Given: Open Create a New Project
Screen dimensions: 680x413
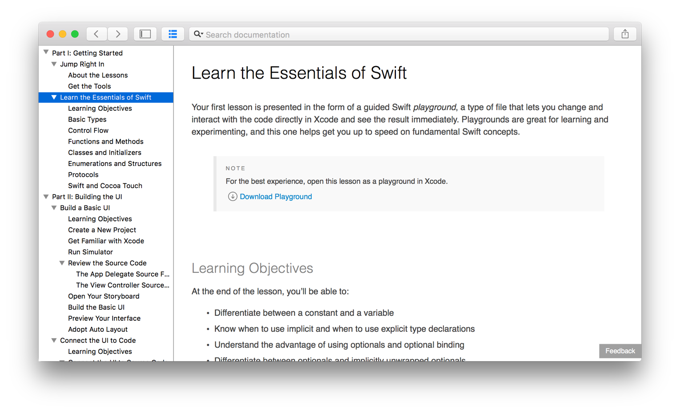Looking at the screenshot, I should tap(102, 230).
